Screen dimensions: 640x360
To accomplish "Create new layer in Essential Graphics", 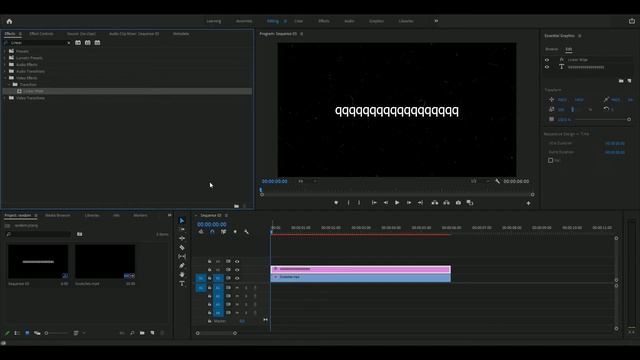I will point(629,81).
